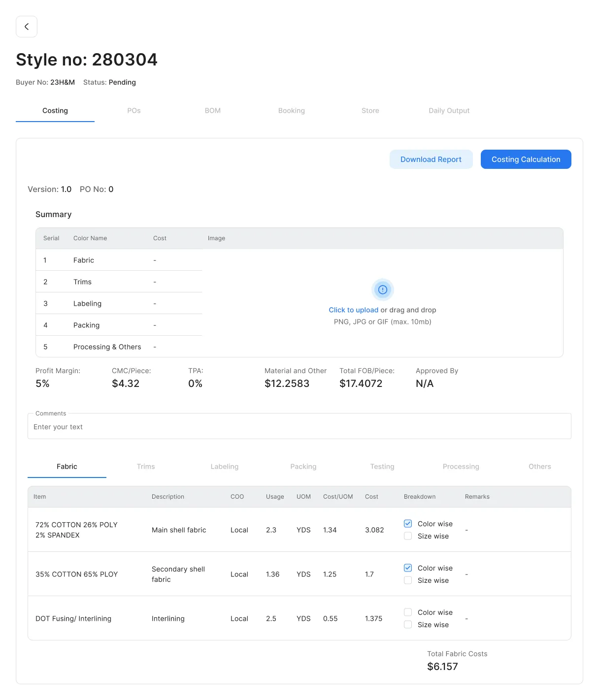
Task: Enable Size wise for Main shell fabric
Action: click(408, 536)
